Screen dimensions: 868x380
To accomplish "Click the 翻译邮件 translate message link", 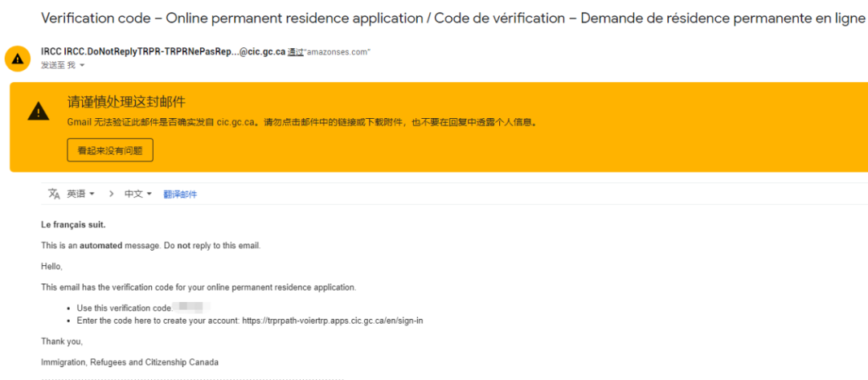I will pyautogui.click(x=180, y=194).
